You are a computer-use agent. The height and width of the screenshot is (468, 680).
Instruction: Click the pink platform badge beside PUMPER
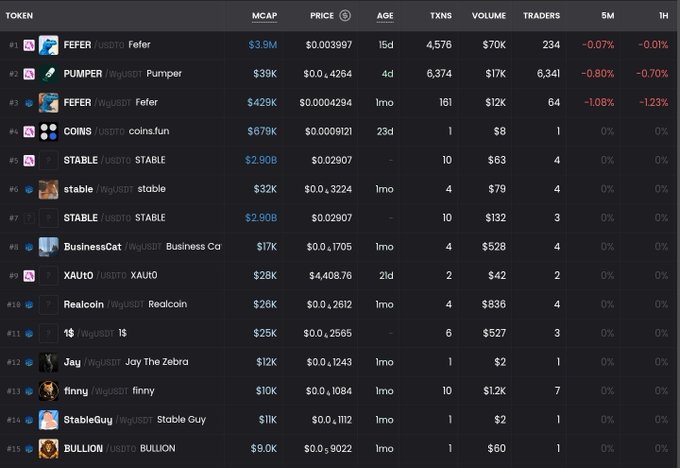click(29, 74)
